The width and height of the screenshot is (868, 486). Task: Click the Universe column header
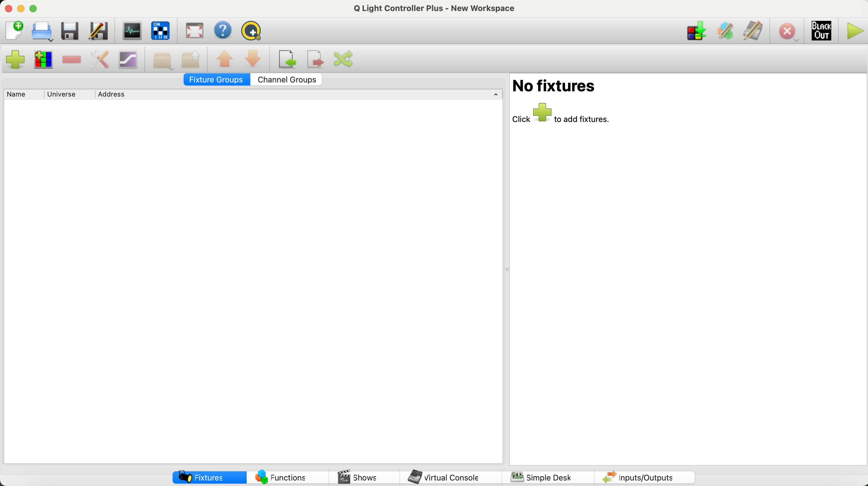[61, 94]
